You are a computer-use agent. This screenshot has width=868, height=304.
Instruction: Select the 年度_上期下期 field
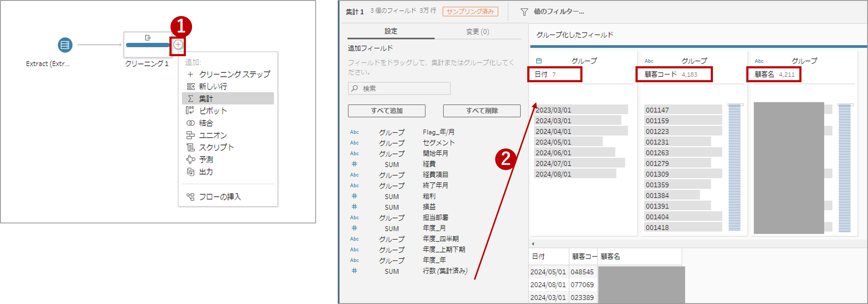[444, 250]
